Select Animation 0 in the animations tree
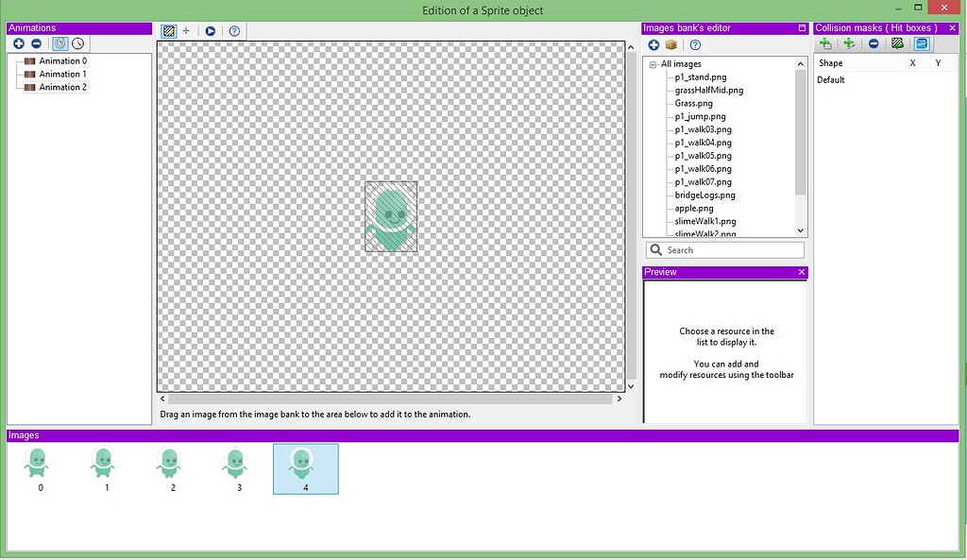Image resolution: width=967 pixels, height=560 pixels. click(x=62, y=60)
